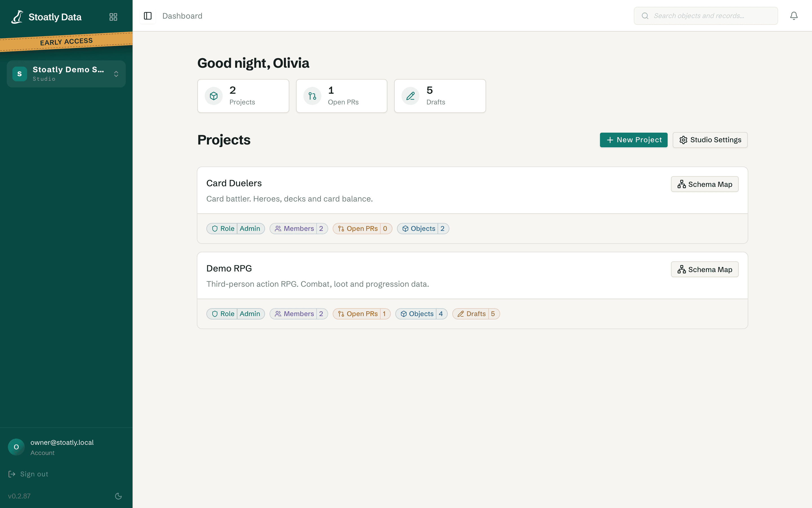812x508 pixels.
Task: Open the notifications bell
Action: 794,16
